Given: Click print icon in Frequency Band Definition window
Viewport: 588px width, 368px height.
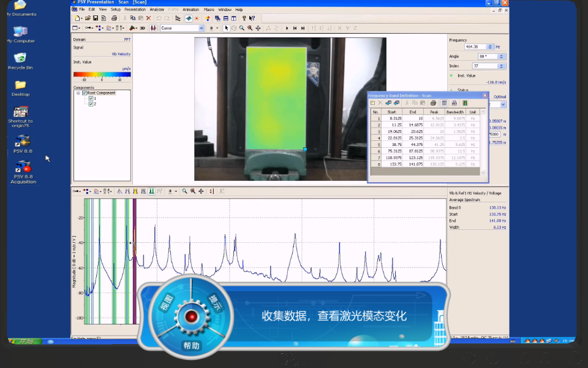Looking at the screenshot, I should (x=434, y=103).
